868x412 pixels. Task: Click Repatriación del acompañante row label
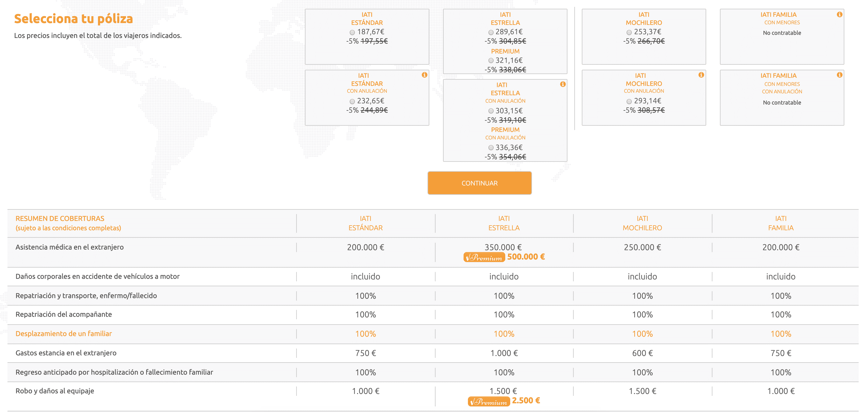[x=64, y=314]
